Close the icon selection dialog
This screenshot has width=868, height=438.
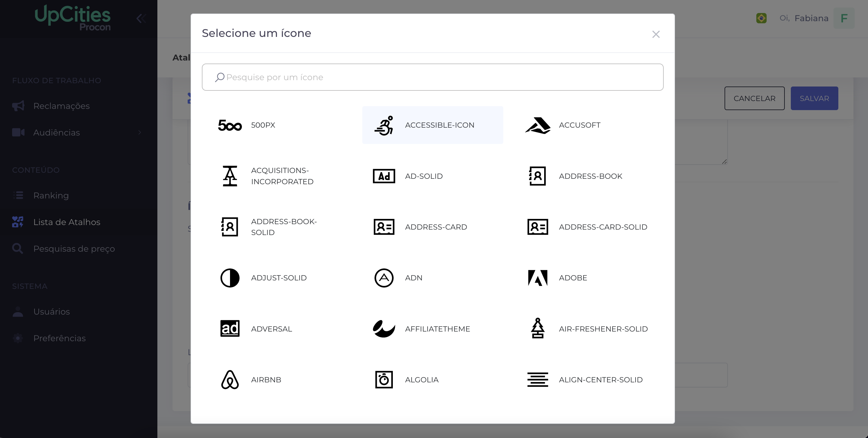(x=656, y=34)
